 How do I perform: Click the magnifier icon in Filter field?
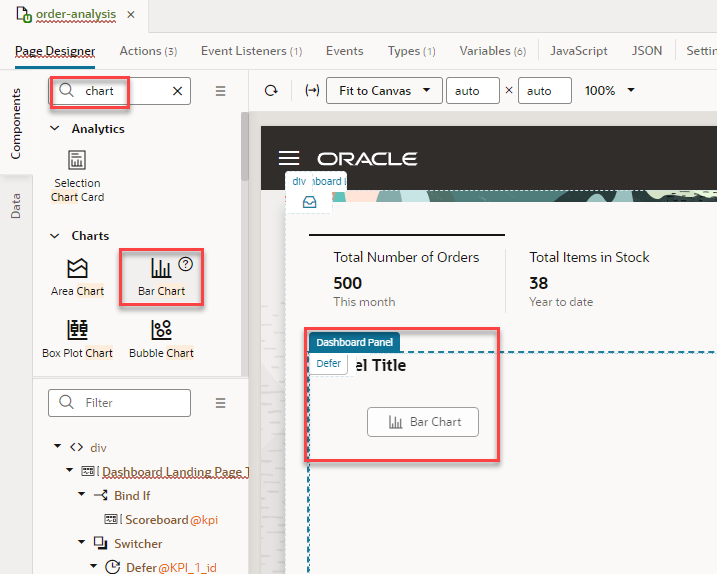(x=67, y=402)
